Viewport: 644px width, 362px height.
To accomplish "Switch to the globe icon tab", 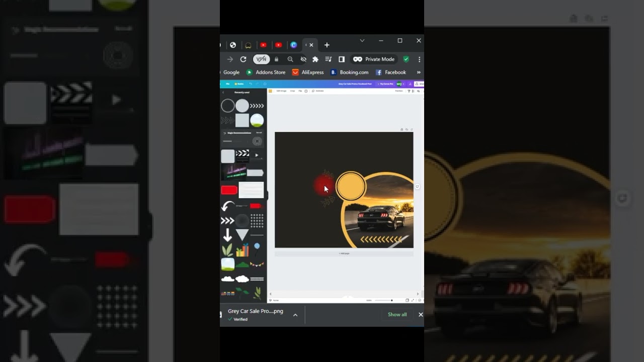I will [x=233, y=45].
